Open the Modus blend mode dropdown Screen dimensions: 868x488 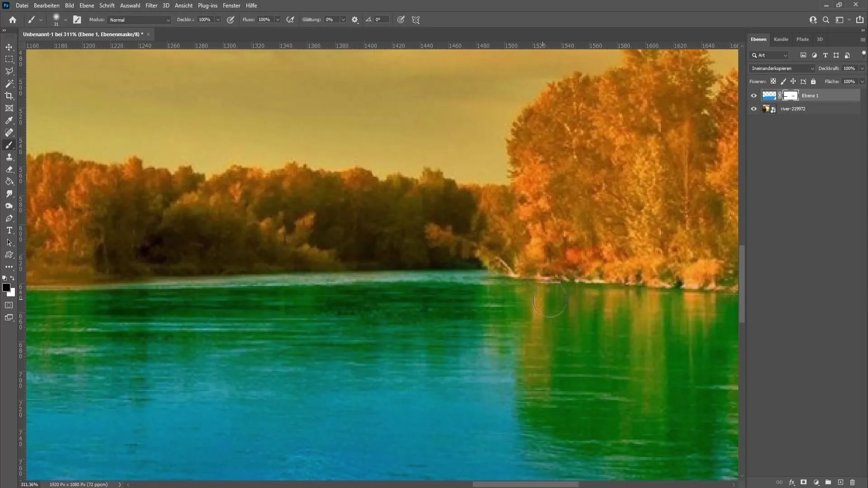pos(139,19)
